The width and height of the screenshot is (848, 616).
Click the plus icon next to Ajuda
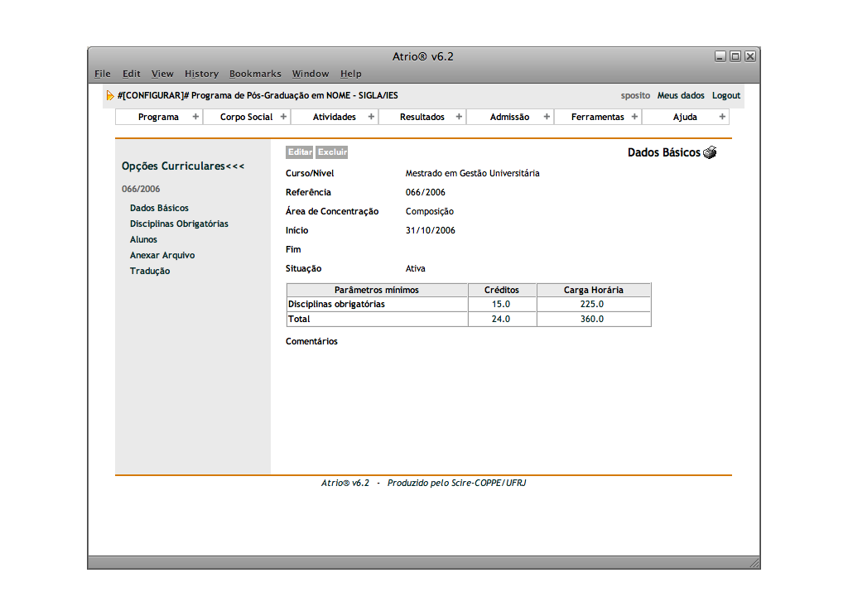click(722, 117)
